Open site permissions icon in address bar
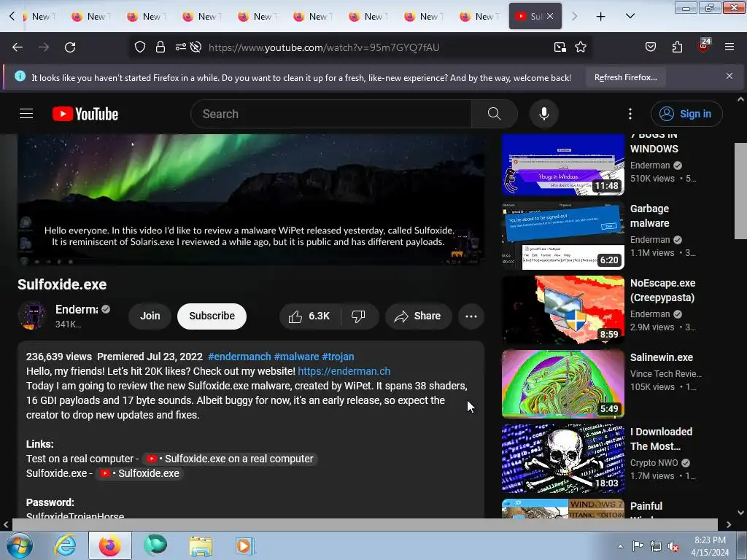The height and width of the screenshot is (560, 747). tap(181, 47)
